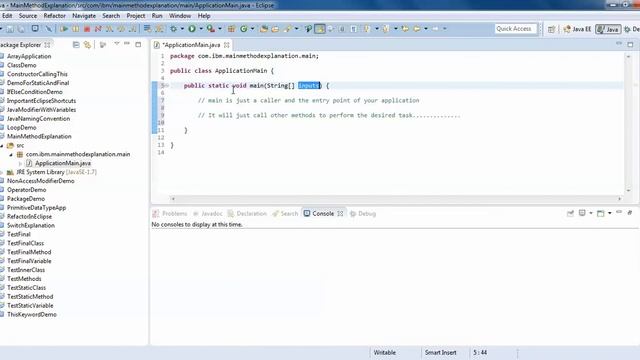Collapse main method fold marker on line 5
Image resolution: width=640 pixels, height=360 pixels.
(167, 86)
